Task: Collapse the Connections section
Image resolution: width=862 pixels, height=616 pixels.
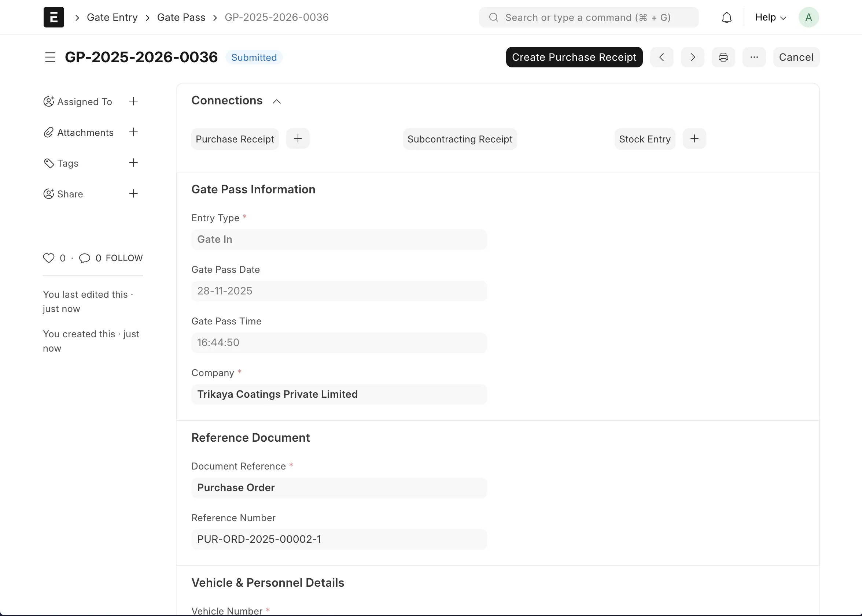Action: tap(276, 101)
